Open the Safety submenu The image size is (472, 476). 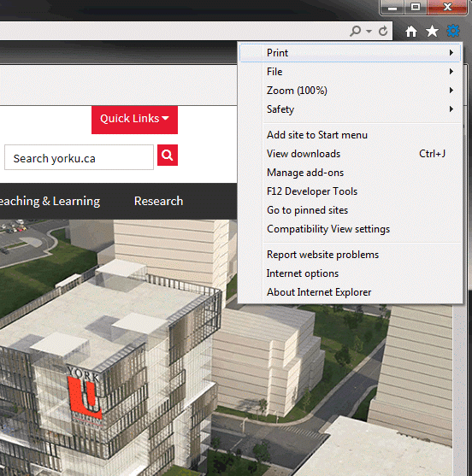(350, 109)
